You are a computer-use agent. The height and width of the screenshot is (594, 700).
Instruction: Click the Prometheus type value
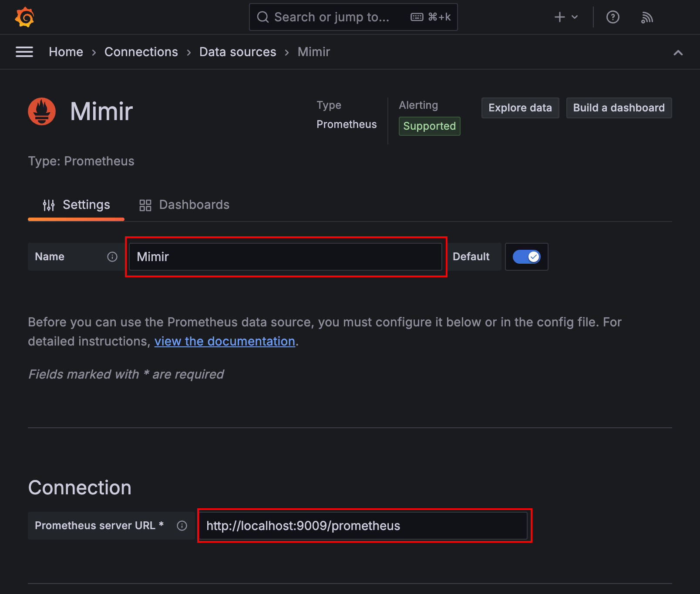pos(347,124)
